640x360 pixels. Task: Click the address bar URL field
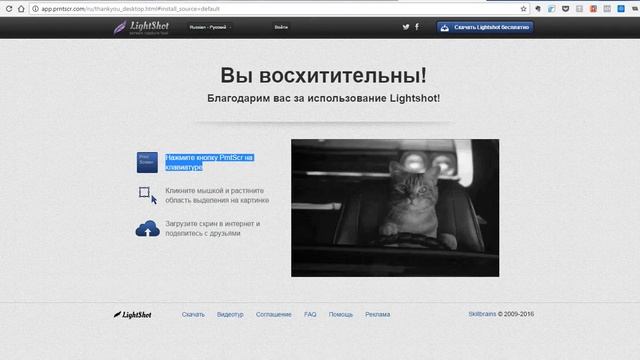(280, 9)
